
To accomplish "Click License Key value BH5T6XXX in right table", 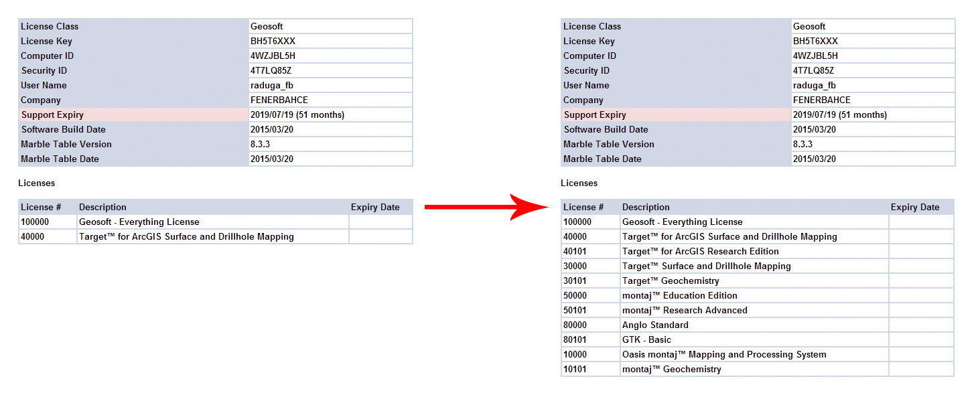I will [x=815, y=42].
